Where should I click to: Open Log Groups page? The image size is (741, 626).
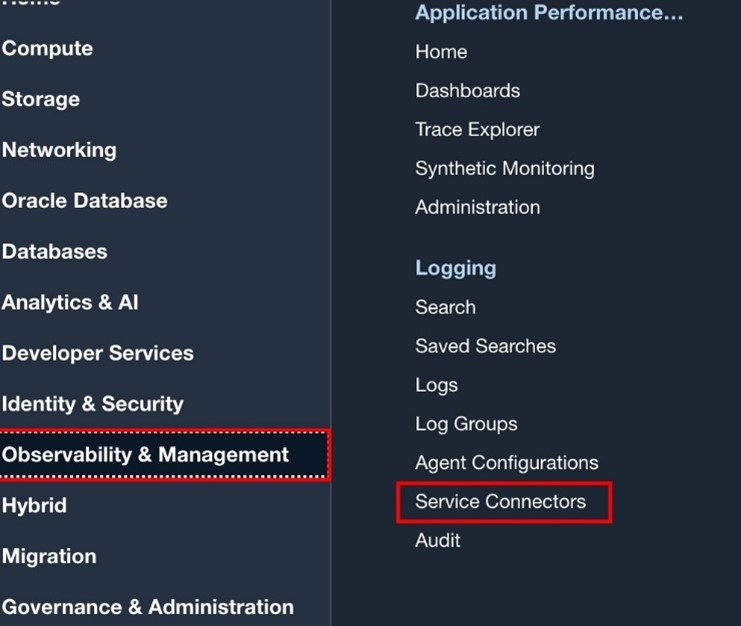(x=466, y=424)
